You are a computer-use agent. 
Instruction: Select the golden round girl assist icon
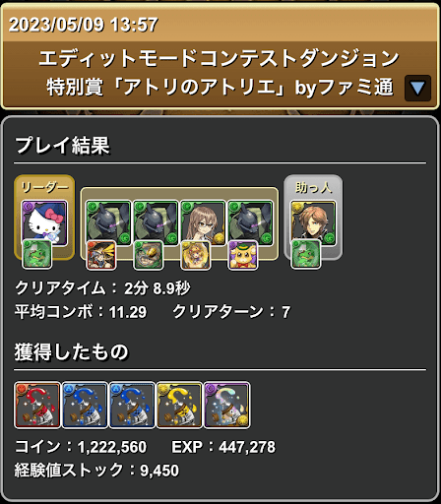tap(196, 255)
